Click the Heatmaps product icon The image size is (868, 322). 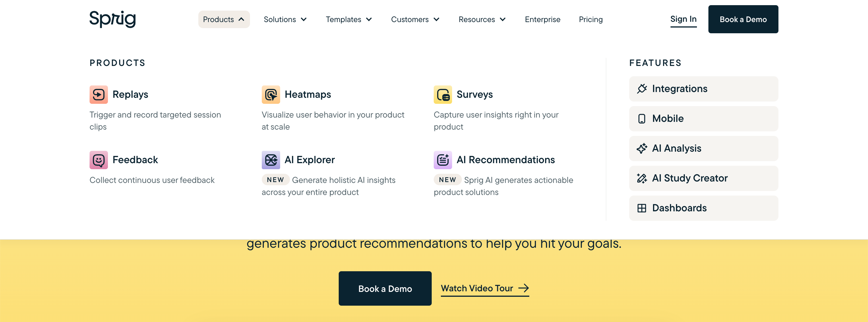pos(271,95)
